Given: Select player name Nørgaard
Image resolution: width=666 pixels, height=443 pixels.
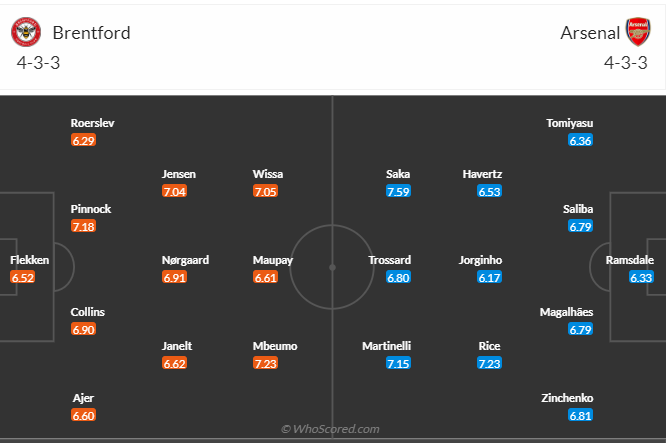Looking at the screenshot, I should (185, 260).
